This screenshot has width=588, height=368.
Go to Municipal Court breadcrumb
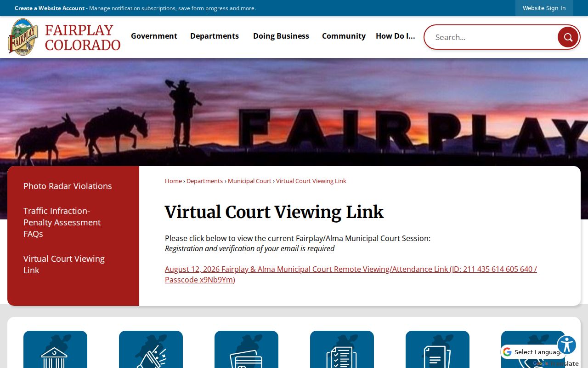[x=249, y=181]
